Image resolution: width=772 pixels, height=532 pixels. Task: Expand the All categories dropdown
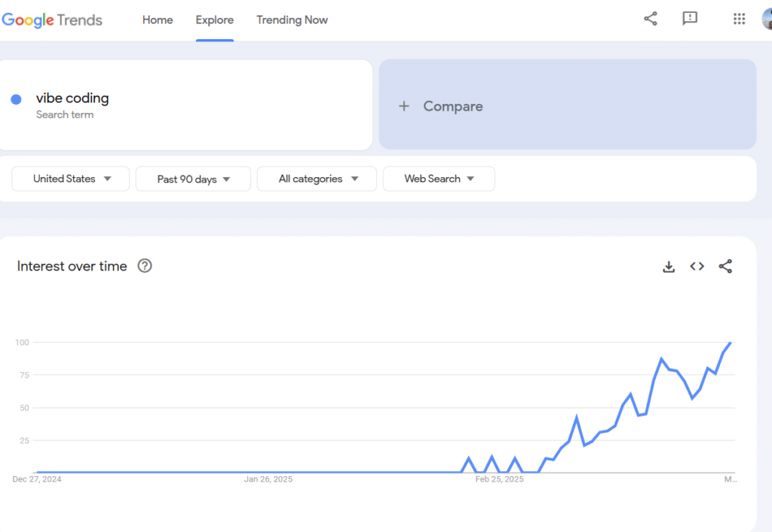pos(317,179)
